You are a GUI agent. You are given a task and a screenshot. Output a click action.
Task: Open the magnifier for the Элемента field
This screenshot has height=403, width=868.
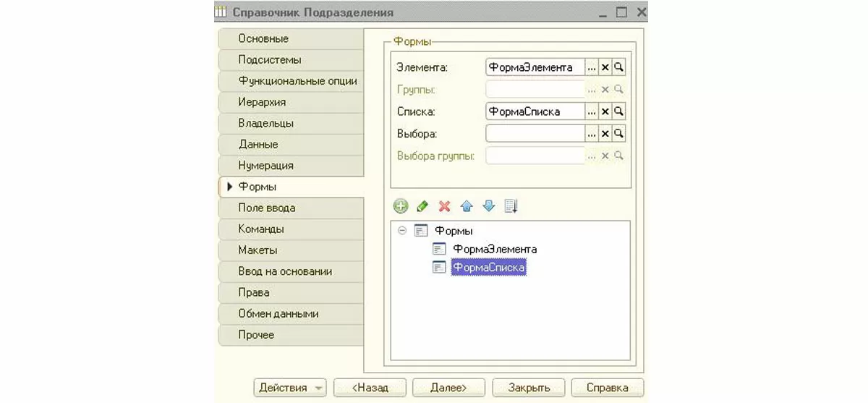(618, 67)
